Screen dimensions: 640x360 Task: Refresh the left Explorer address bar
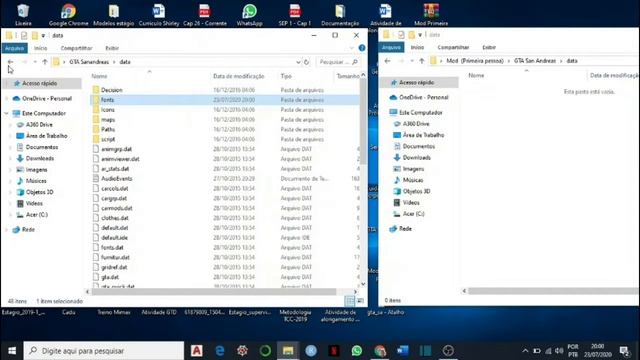click(307, 62)
